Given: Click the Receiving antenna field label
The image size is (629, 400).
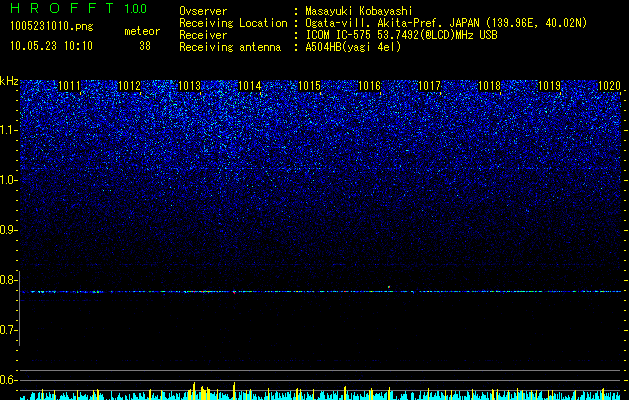Looking at the screenshot, I should click(230, 47).
